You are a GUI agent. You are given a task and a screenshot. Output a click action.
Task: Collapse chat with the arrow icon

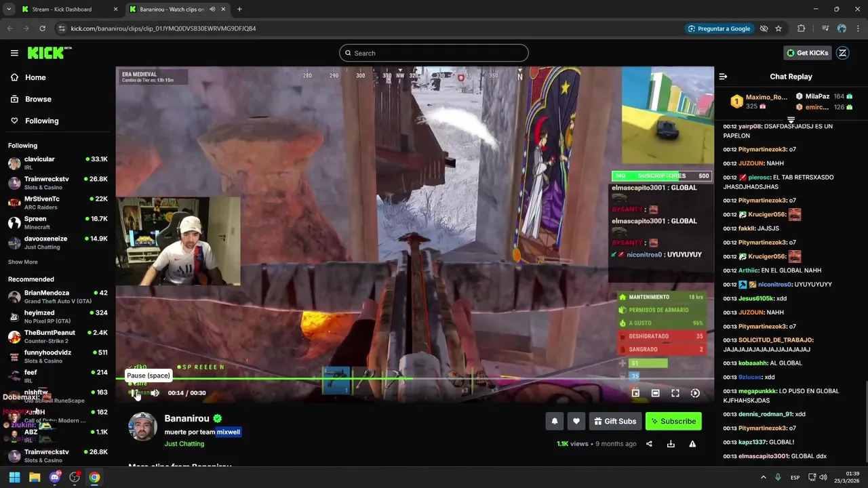pos(723,77)
